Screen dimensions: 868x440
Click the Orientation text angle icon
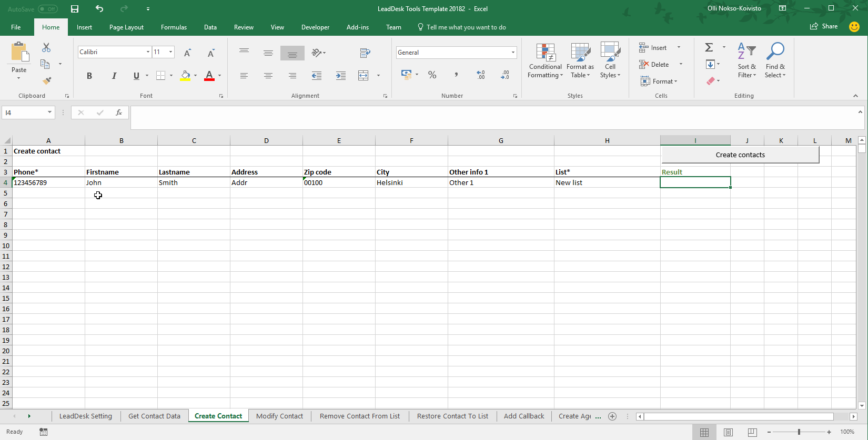tap(316, 53)
